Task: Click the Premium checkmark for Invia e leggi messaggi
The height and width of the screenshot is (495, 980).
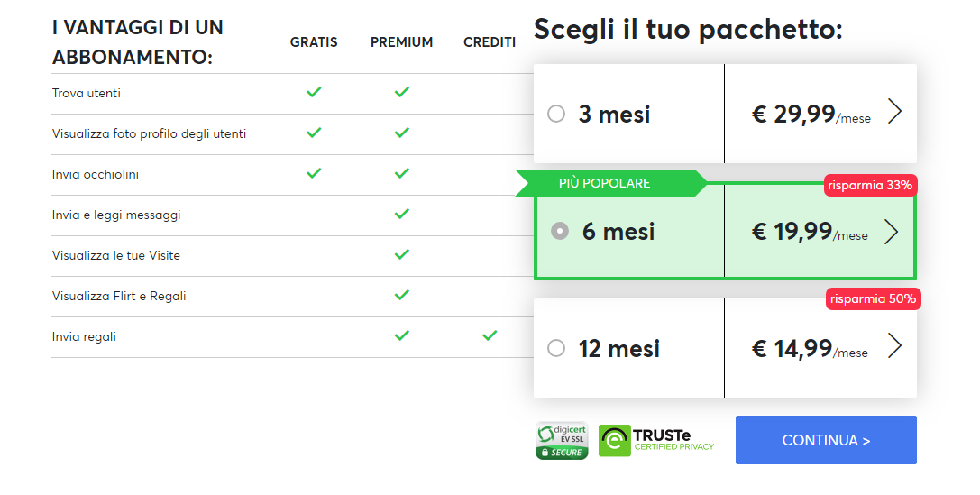Action: 402,214
